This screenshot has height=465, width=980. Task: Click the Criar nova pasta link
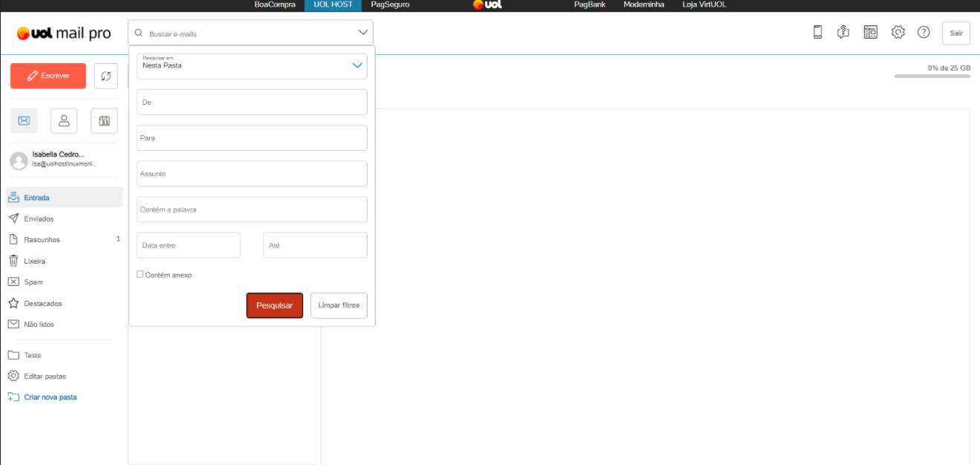pyautogui.click(x=50, y=397)
